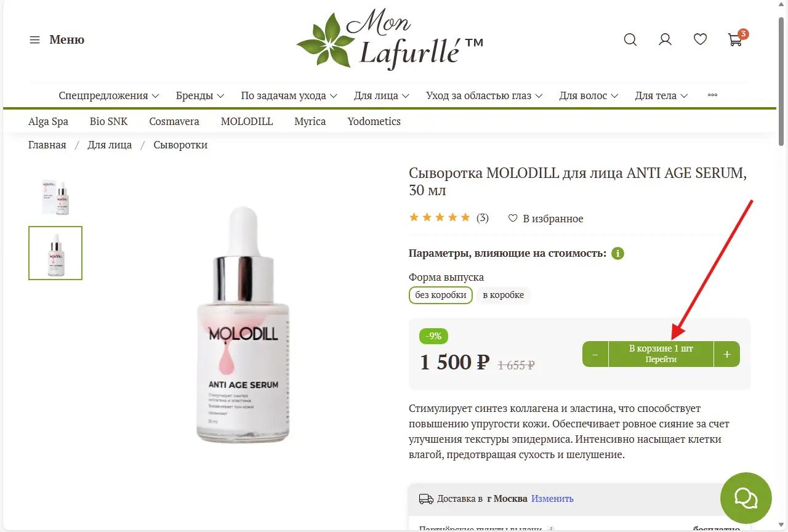Viewport: 788px width, 532px height.
Task: Go to cart via «В корзине 1 шт»
Action: [661, 354]
